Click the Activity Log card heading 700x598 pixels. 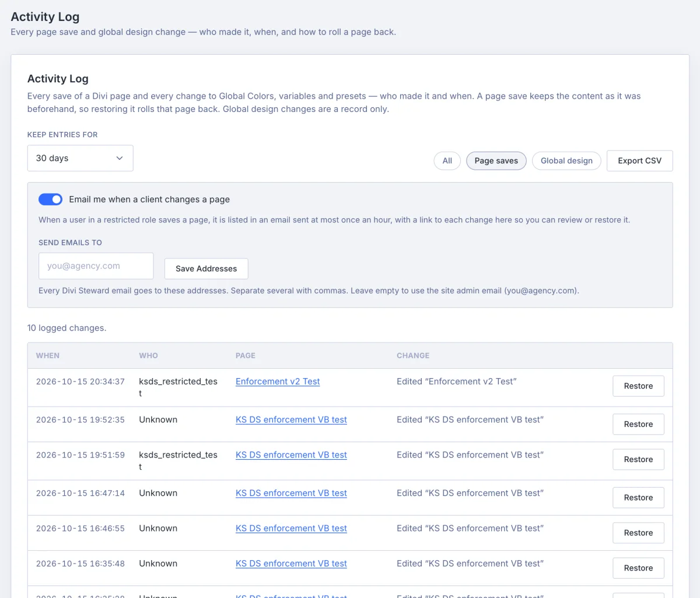tap(58, 79)
